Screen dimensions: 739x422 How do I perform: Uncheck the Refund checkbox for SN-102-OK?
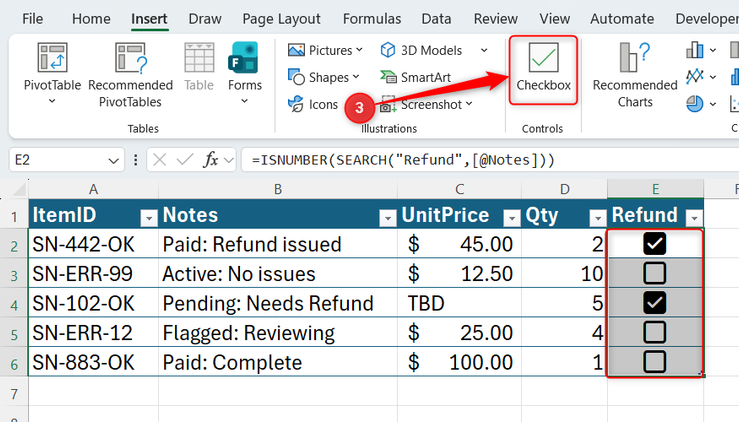[655, 303]
